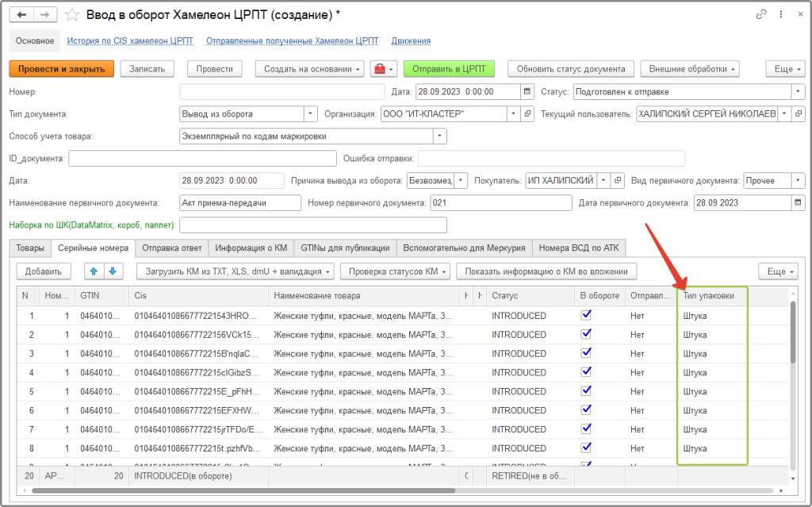
Task: Switch to the Отправка ответ tab
Action: tap(172, 248)
